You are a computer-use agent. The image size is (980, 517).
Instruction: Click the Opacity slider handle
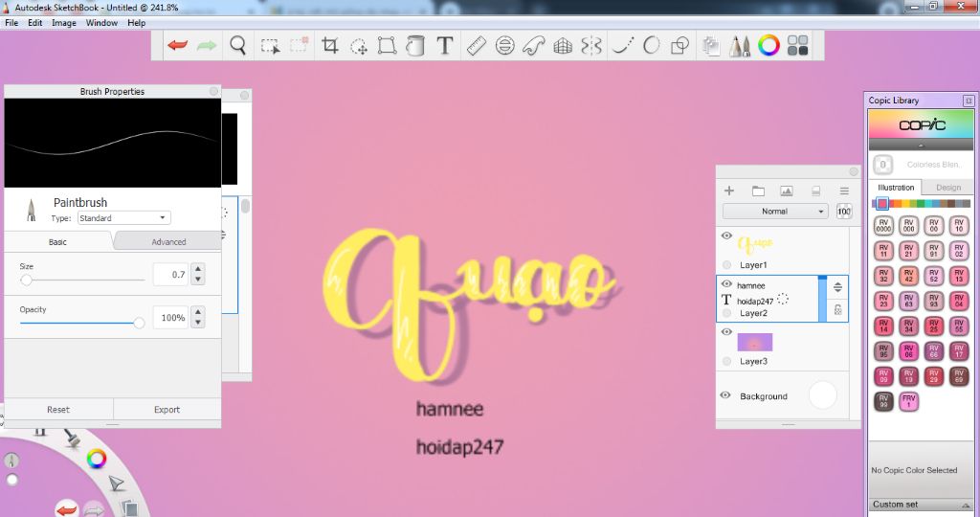point(139,323)
